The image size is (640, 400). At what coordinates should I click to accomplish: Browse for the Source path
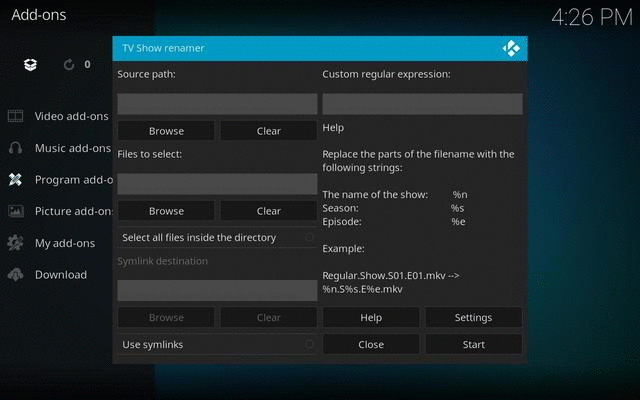click(x=166, y=131)
